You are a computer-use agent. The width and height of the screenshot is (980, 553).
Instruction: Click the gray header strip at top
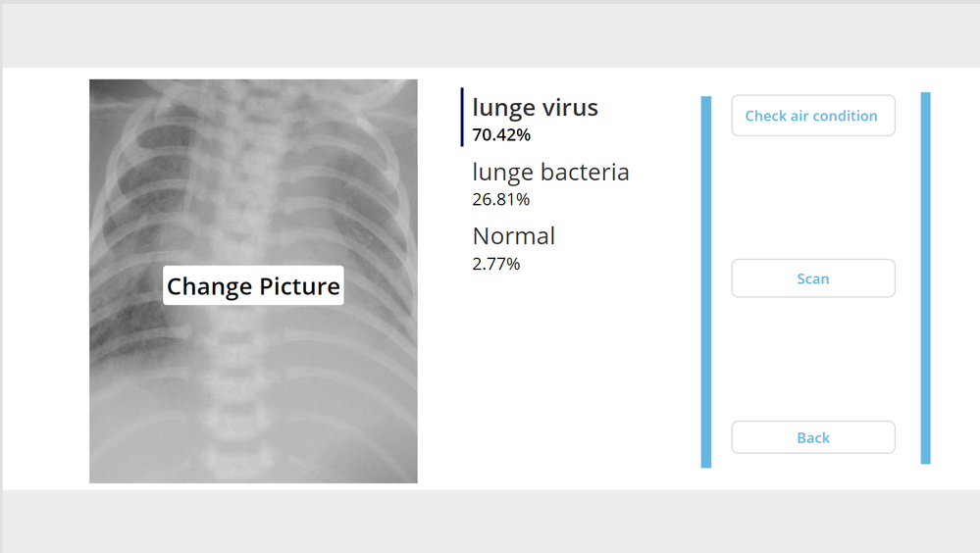click(490, 35)
